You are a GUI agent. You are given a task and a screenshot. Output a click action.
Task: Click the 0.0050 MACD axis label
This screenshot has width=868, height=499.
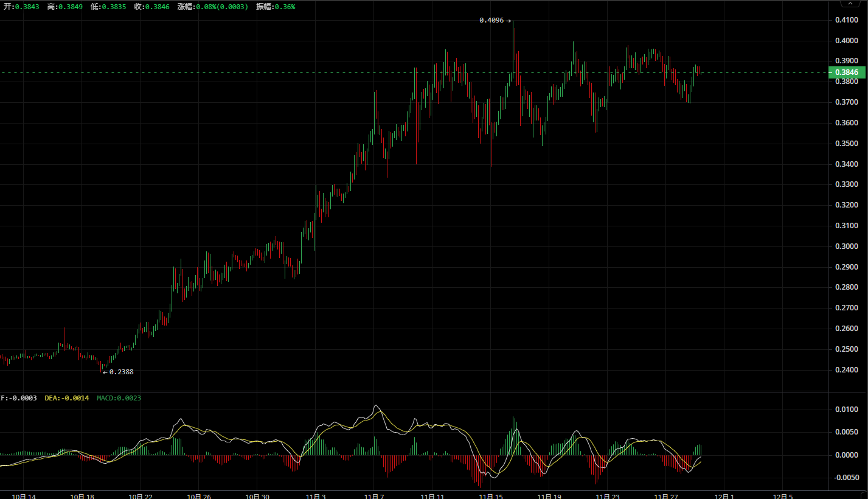846,432
